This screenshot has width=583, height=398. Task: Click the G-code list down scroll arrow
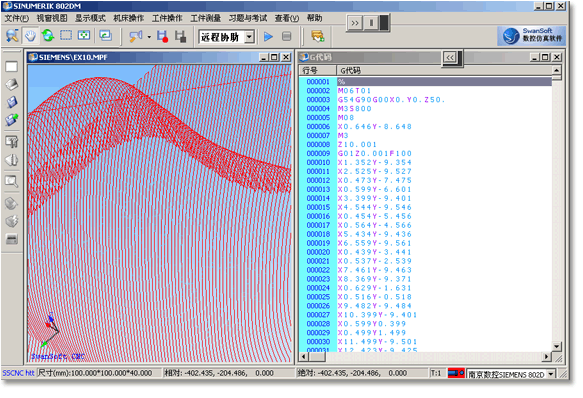click(556, 347)
